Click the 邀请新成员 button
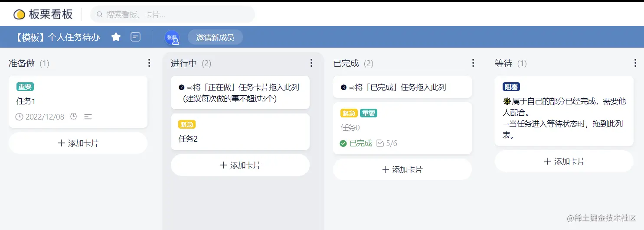The height and width of the screenshot is (230, 644). click(215, 37)
